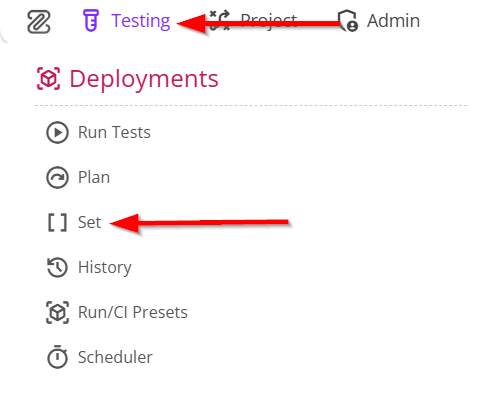Click the Set brackets icon

(x=57, y=222)
